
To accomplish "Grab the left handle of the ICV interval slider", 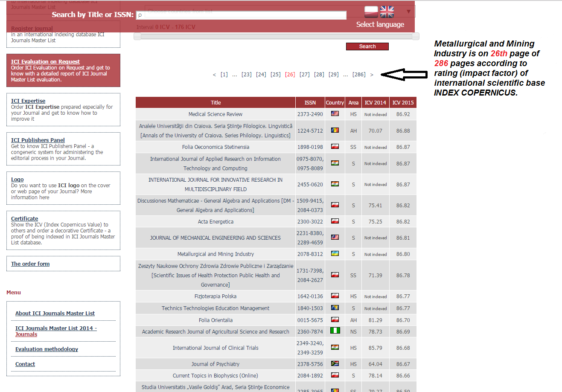I will click(137, 37).
